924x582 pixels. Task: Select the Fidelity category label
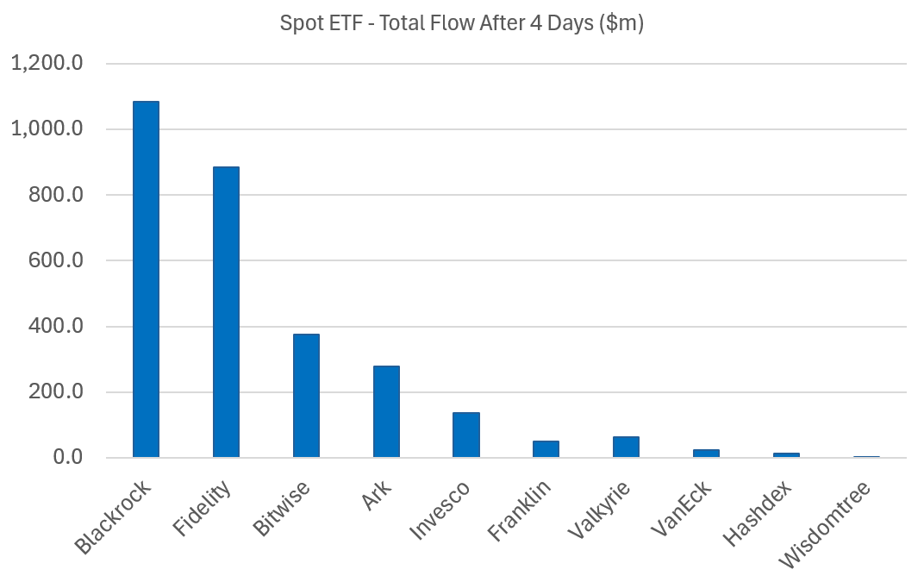click(201, 510)
